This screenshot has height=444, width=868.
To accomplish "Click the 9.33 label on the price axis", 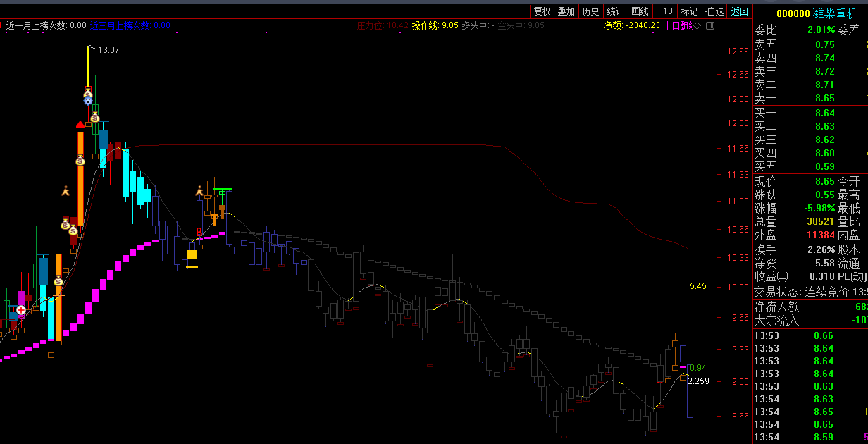I will [738, 350].
